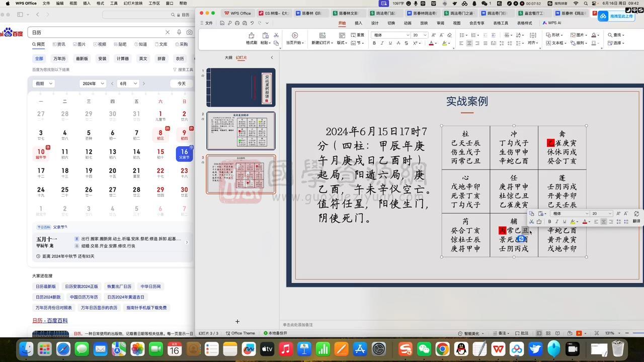Click 今天 (Today) button in Baidu calendar
Image resolution: width=644 pixels, height=362 pixels.
pos(182,83)
